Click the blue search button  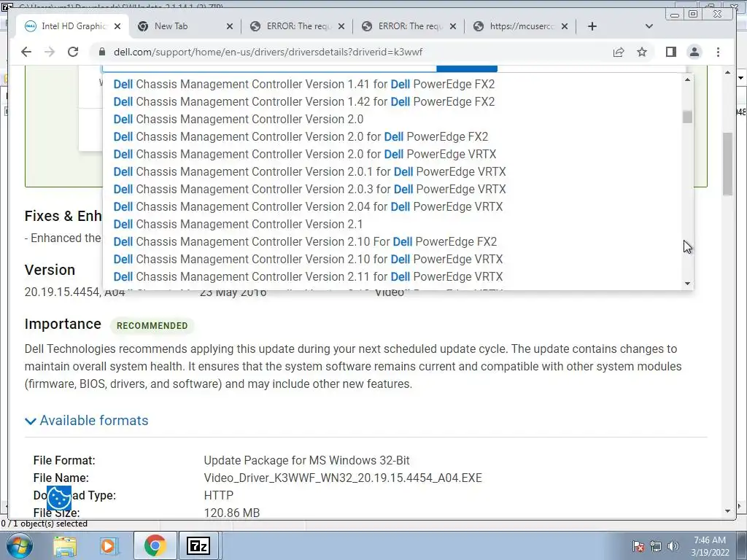[467, 69]
